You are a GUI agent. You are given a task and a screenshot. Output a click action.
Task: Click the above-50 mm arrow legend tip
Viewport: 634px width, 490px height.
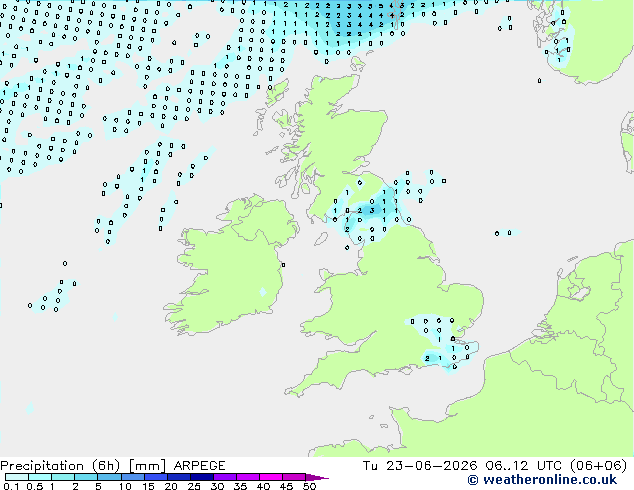[x=318, y=478]
